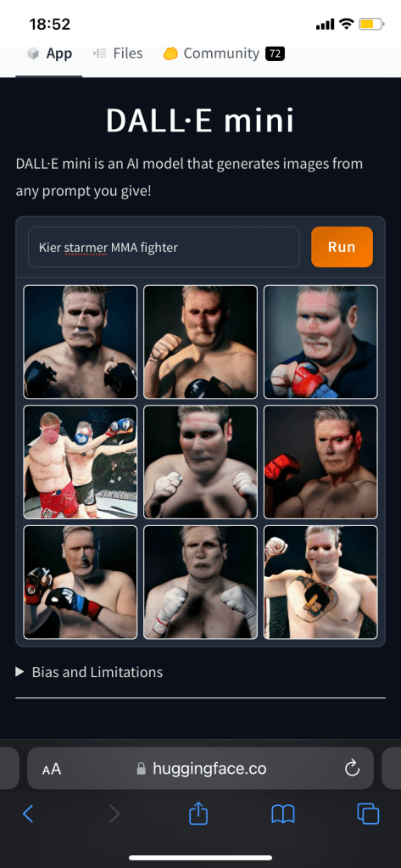Tap the lock icon in address bar
The height and width of the screenshot is (868, 401).
pos(141,769)
